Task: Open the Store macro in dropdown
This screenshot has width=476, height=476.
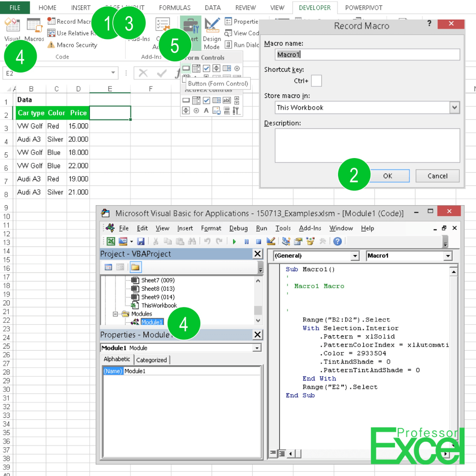Action: coord(454,108)
